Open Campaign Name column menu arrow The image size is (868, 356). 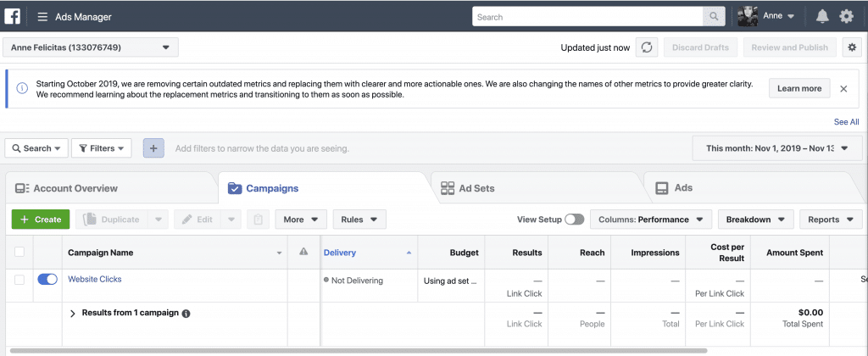click(279, 253)
